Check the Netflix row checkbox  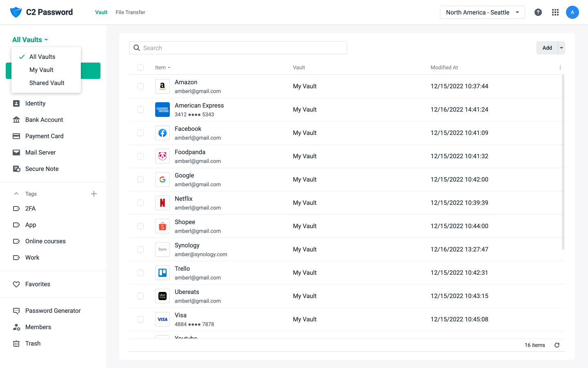coord(140,203)
